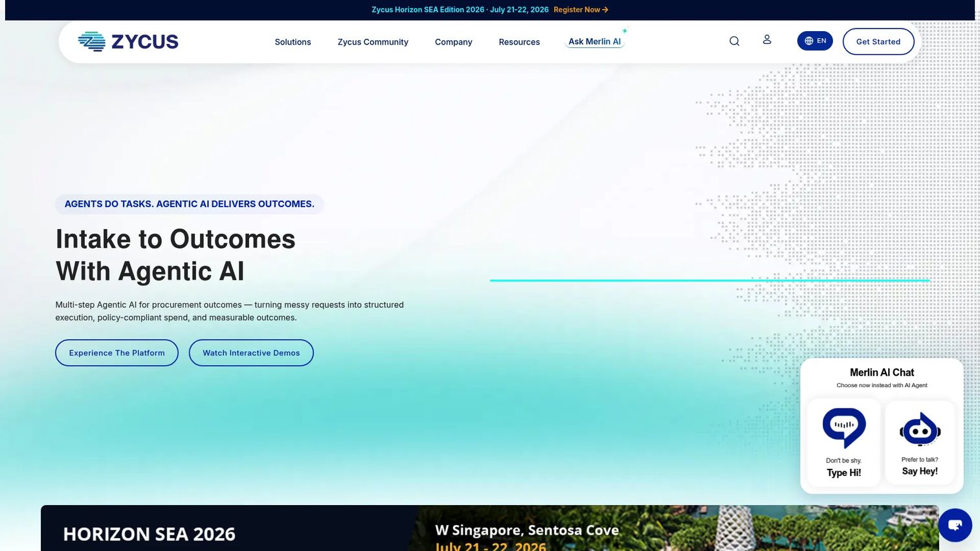
Task: Open the user account icon
Action: pyautogui.click(x=767, y=39)
